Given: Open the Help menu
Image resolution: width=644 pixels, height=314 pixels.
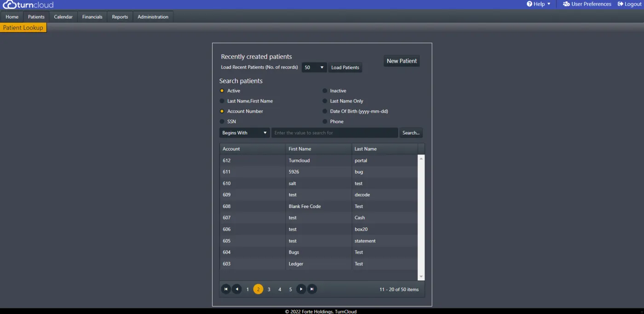Looking at the screenshot, I should (539, 4).
